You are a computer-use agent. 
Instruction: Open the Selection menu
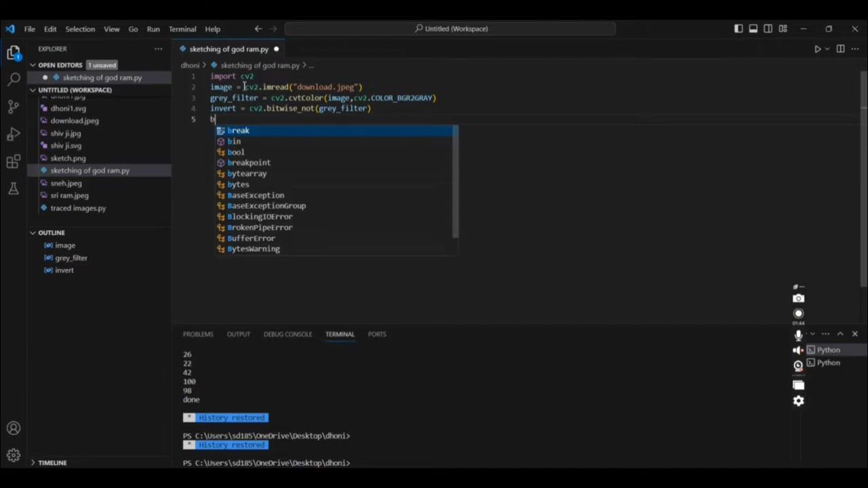80,29
